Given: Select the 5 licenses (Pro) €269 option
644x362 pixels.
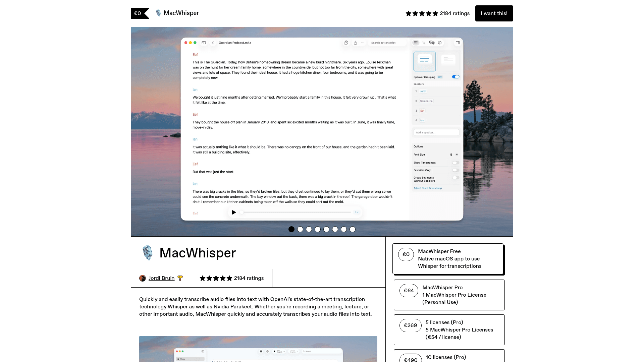Looking at the screenshot, I should (x=449, y=330).
